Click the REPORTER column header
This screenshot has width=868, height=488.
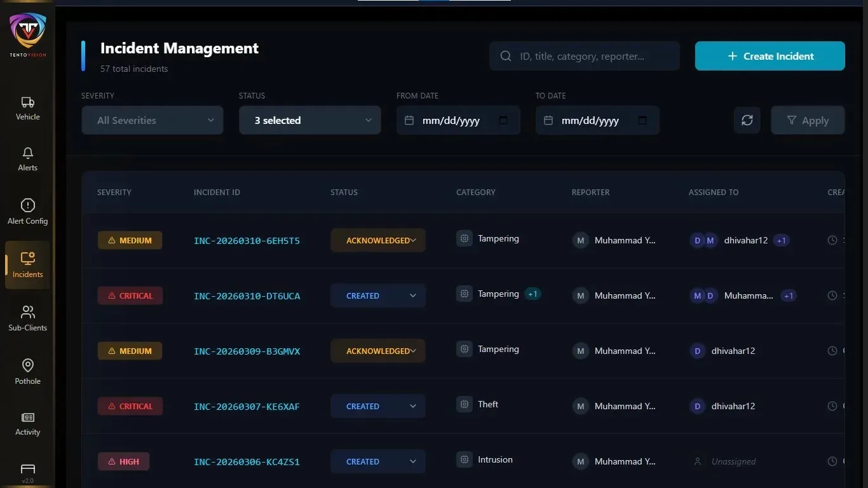[x=590, y=192]
